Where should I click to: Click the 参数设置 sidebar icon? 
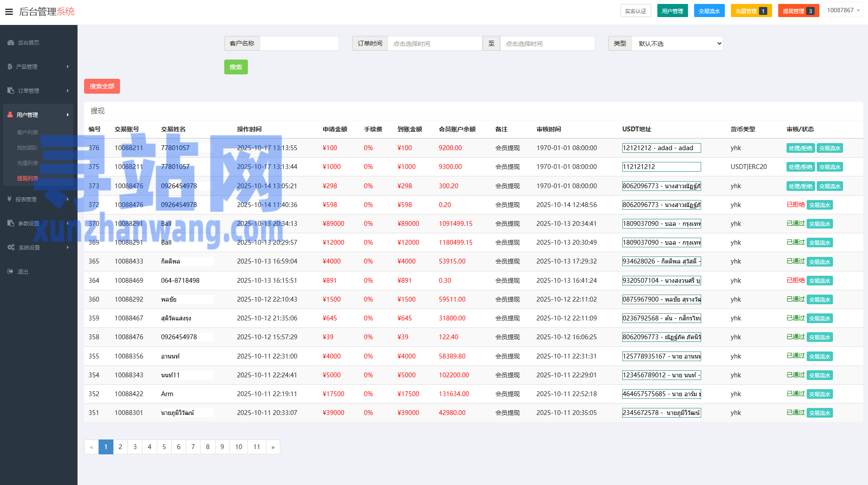11,223
